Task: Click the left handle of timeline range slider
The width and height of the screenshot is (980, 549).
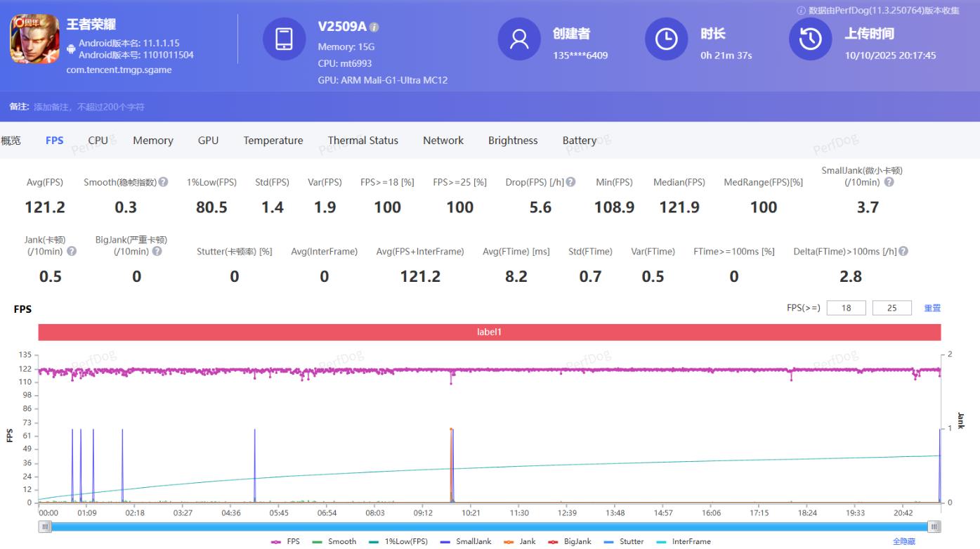Action: [x=46, y=527]
